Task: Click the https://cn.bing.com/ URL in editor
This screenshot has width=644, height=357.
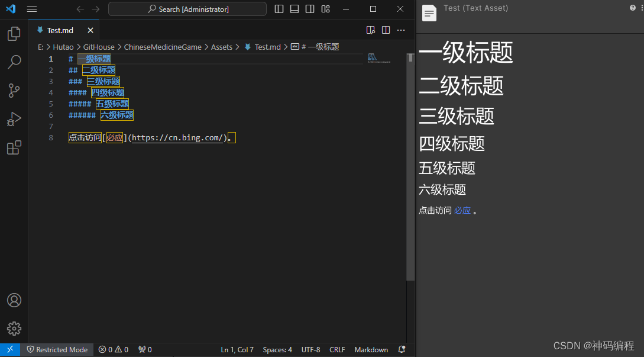Action: click(177, 138)
